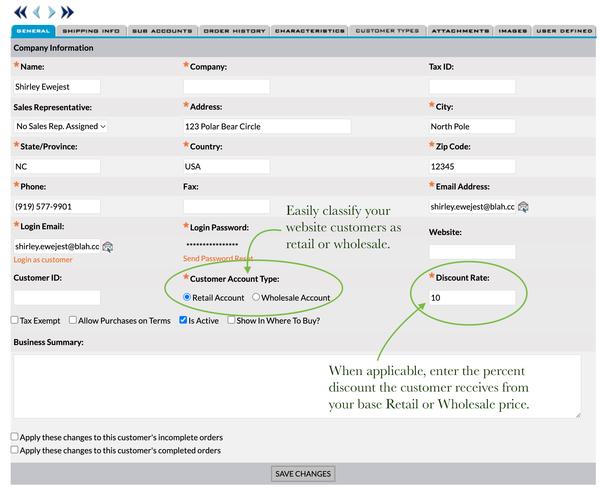Open the Sales Representative dropdown
600x490 pixels.
[x=61, y=126]
